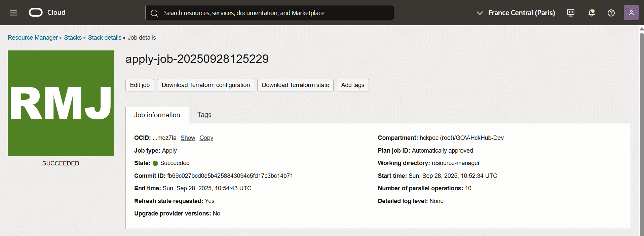The width and height of the screenshot is (644, 236).
Task: Click the Add tags button
Action: point(352,85)
